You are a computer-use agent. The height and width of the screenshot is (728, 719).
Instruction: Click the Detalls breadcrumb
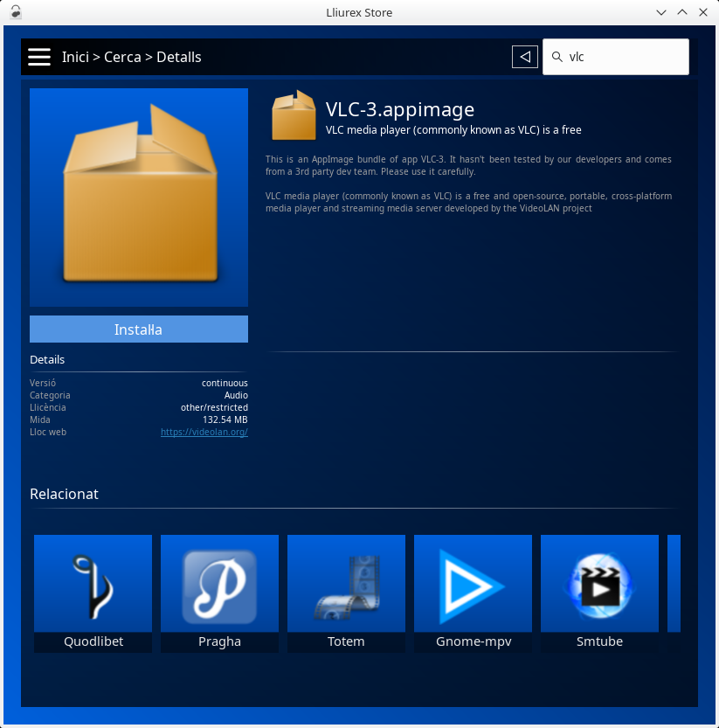pyautogui.click(x=179, y=57)
